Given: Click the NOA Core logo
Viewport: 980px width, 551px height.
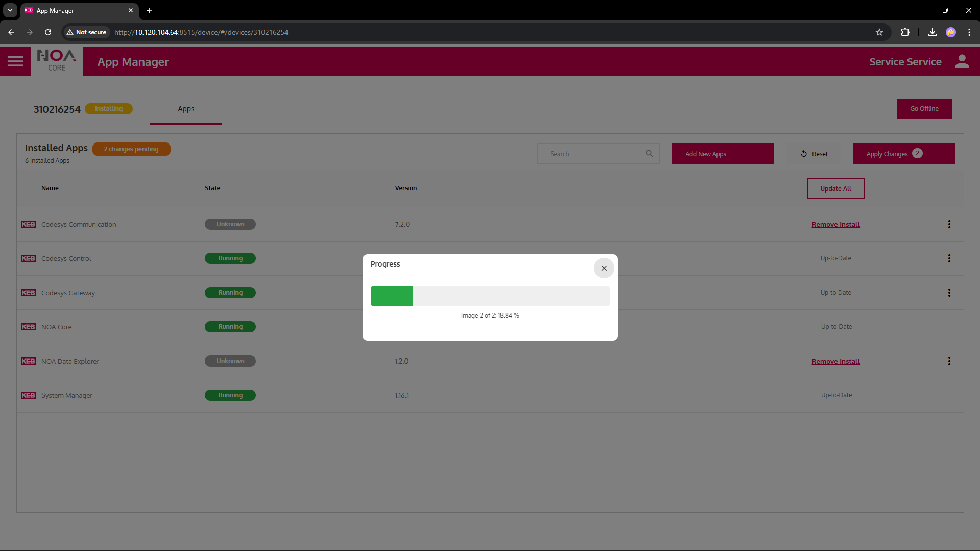Looking at the screenshot, I should tap(57, 61).
